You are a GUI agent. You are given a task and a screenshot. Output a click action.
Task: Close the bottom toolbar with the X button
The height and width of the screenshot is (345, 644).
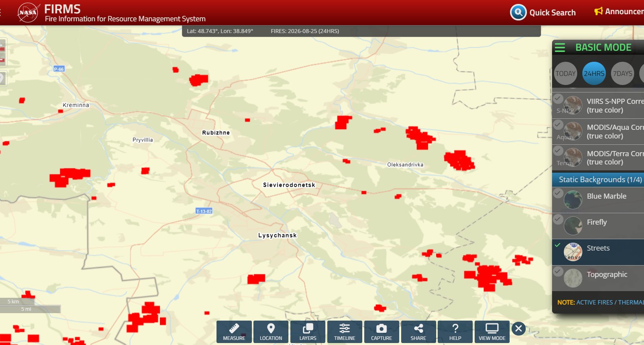click(x=519, y=328)
